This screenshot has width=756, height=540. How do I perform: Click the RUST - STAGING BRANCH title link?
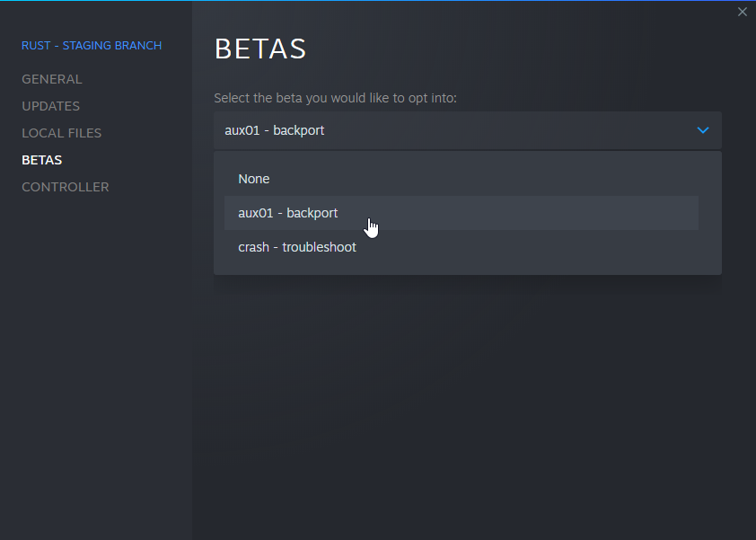tap(91, 45)
